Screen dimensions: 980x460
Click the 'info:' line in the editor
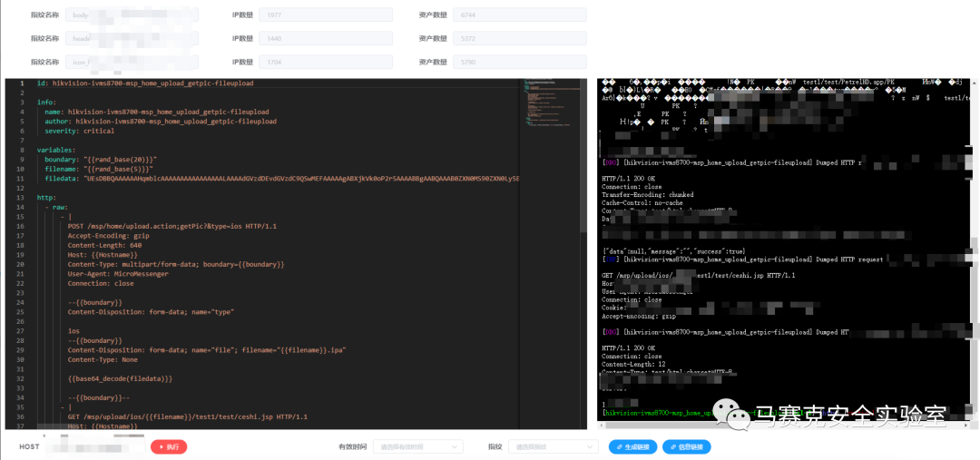pyautogui.click(x=46, y=102)
